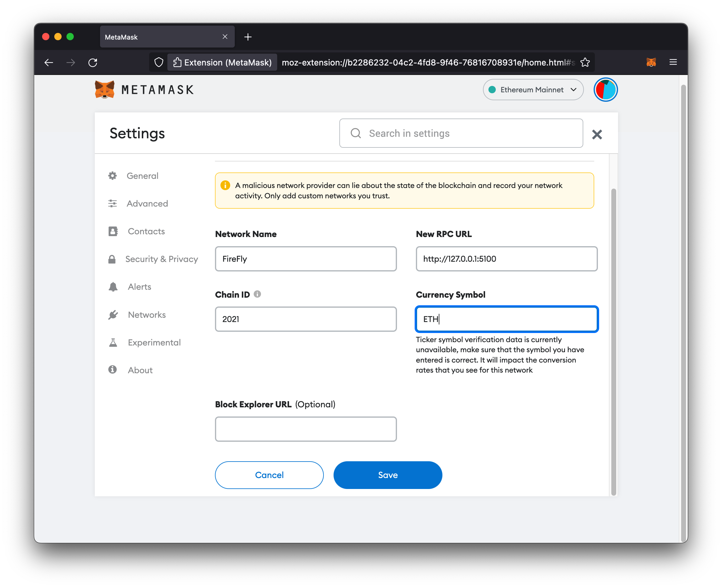Expand the Ethereum Mainnet network dropdown
This screenshot has width=722, height=588.
click(x=532, y=89)
